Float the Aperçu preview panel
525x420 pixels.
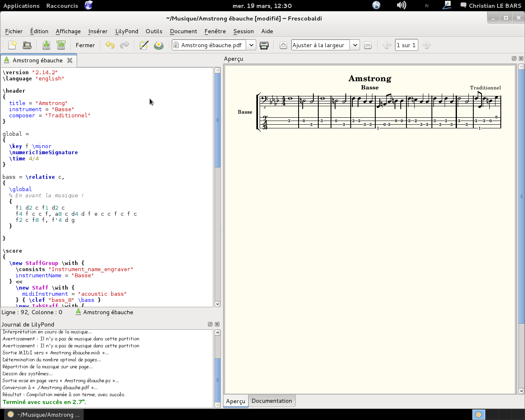pos(514,59)
